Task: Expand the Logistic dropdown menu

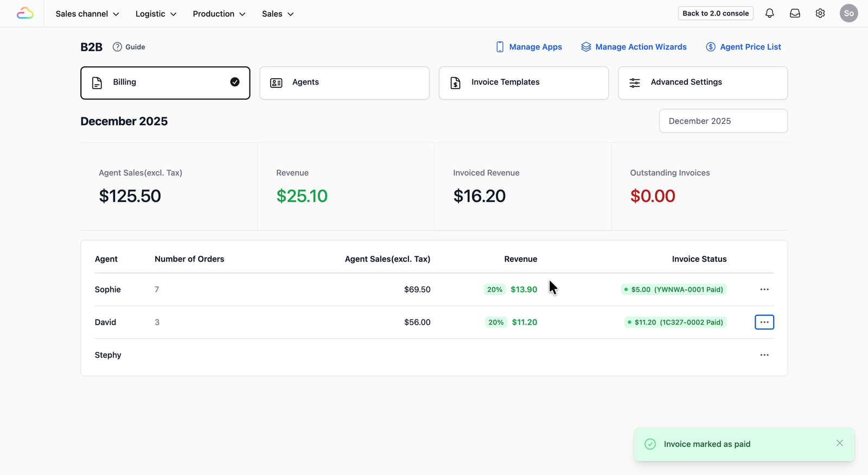Action: tap(156, 14)
